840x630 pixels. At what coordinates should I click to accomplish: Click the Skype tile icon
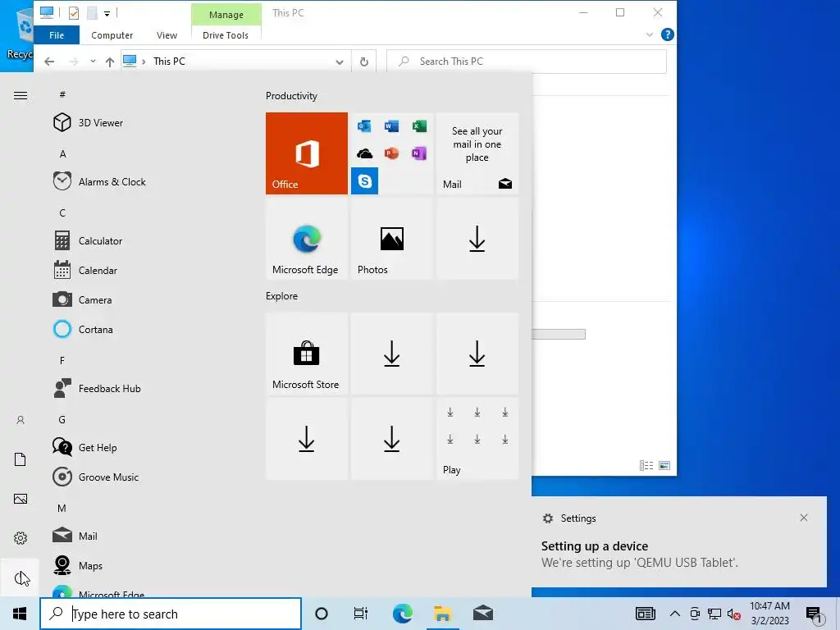(365, 180)
